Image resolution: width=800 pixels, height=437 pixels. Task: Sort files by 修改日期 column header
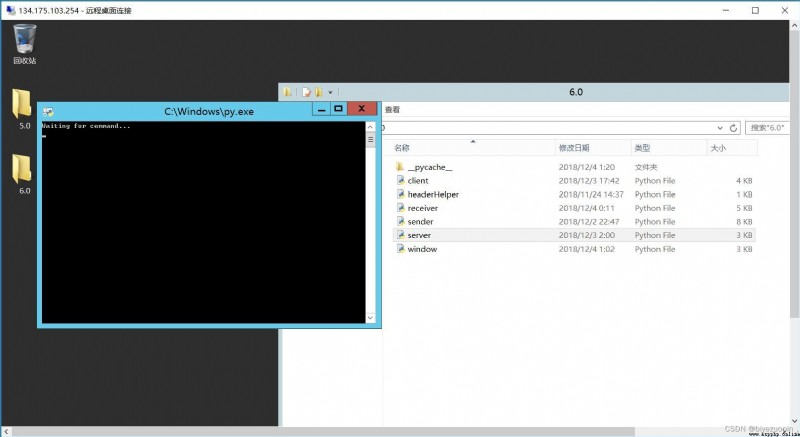tap(593, 148)
